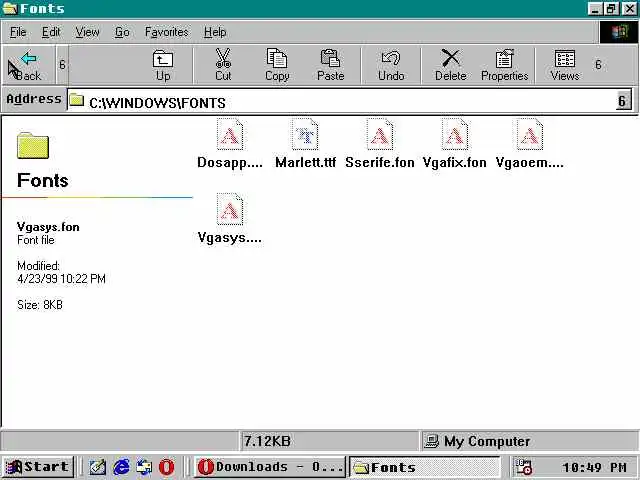The height and width of the screenshot is (480, 640).
Task: Click the yellow Fonts folder icon in left pane
Action: click(33, 146)
